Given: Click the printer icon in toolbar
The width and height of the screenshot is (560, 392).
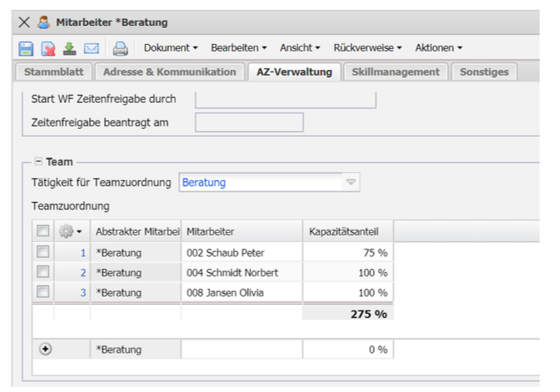Looking at the screenshot, I should (x=120, y=48).
